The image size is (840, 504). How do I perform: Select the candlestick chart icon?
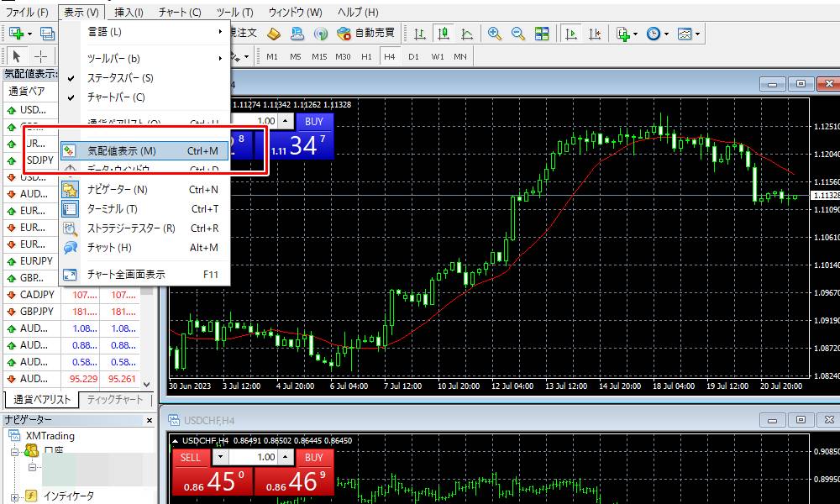pyautogui.click(x=444, y=34)
